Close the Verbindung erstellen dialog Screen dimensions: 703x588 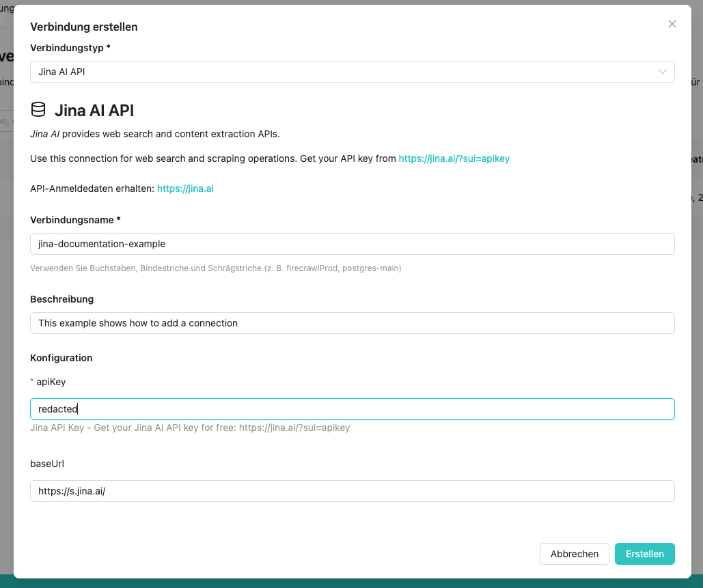pos(672,24)
